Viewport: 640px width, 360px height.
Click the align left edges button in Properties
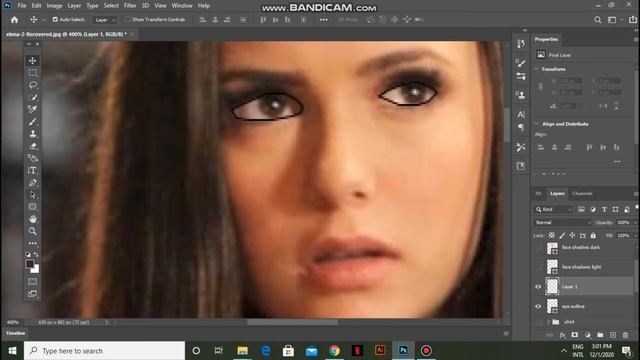click(541, 147)
